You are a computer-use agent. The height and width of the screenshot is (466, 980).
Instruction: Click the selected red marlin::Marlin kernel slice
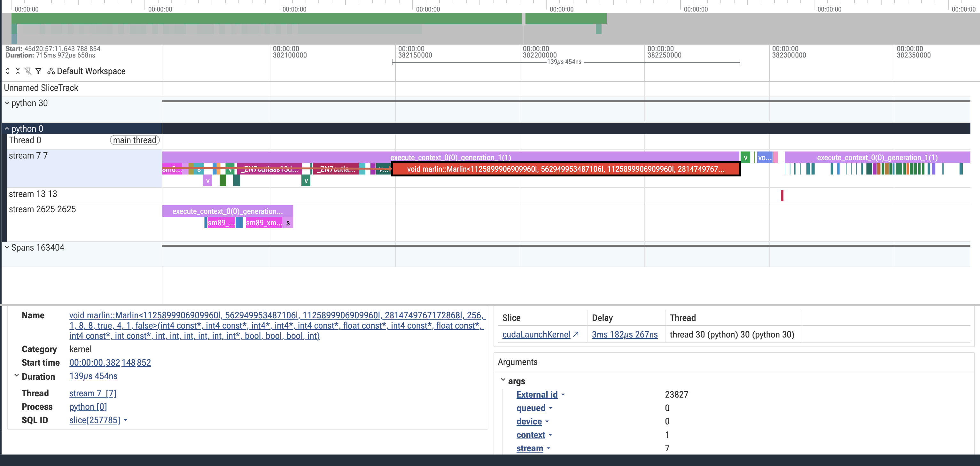tap(566, 169)
